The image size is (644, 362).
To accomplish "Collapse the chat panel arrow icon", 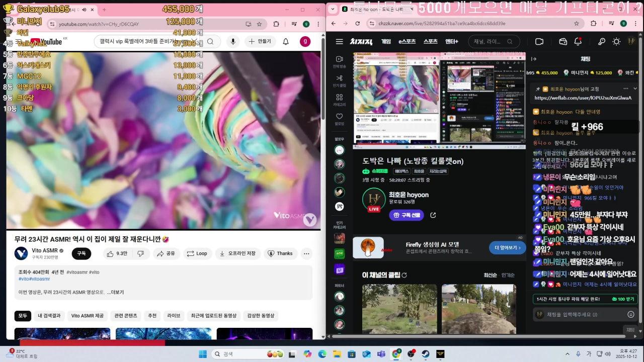I will 534,59.
